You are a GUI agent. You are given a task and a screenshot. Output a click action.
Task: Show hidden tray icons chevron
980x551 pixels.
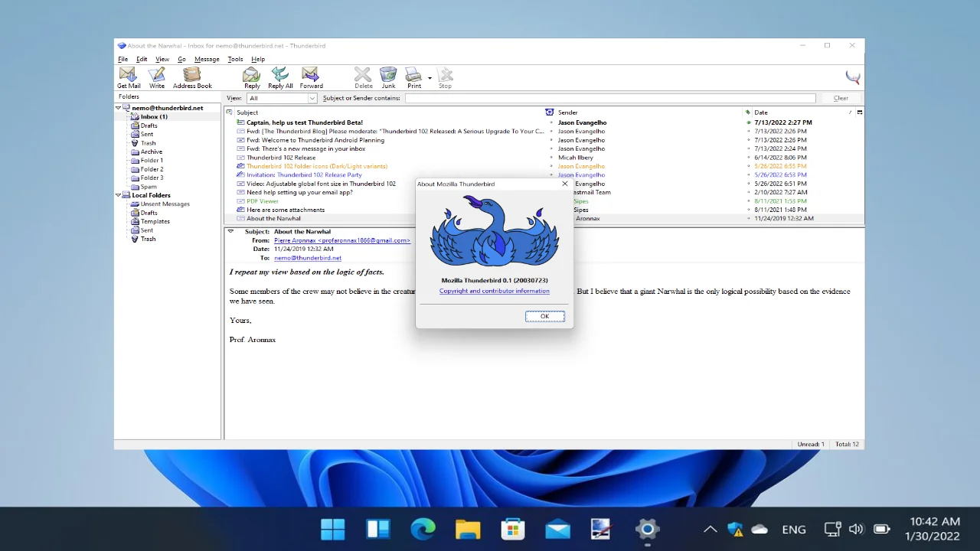[x=710, y=529]
